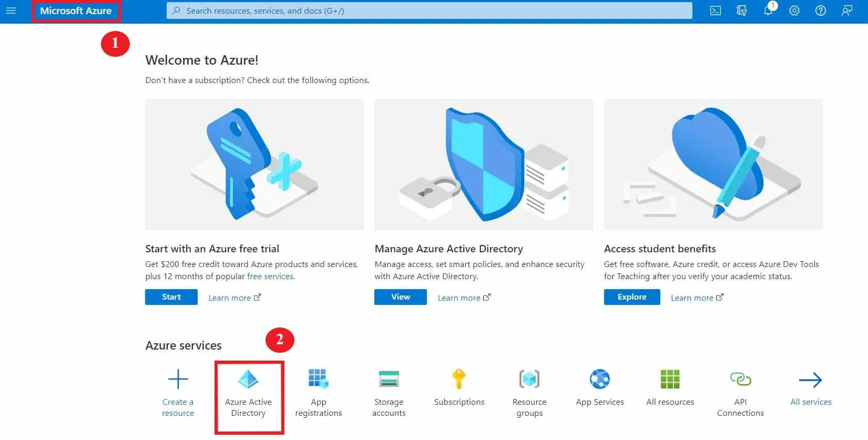Open App registrations service

pyautogui.click(x=319, y=380)
